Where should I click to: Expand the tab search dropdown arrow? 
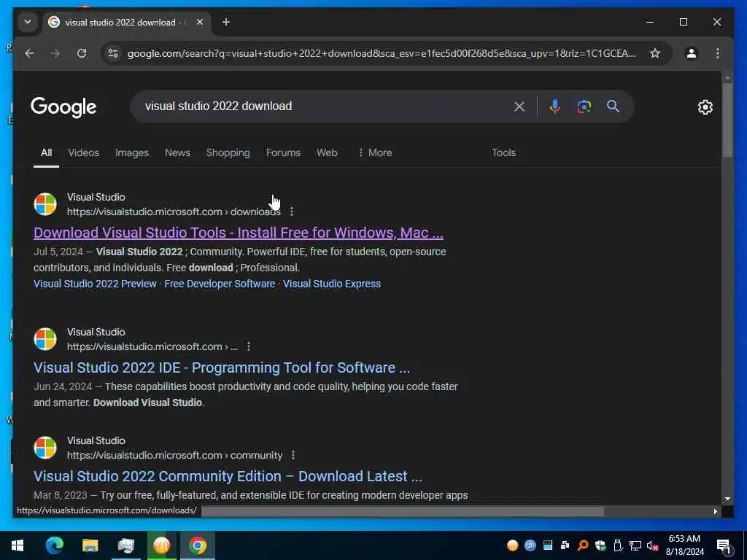28,22
